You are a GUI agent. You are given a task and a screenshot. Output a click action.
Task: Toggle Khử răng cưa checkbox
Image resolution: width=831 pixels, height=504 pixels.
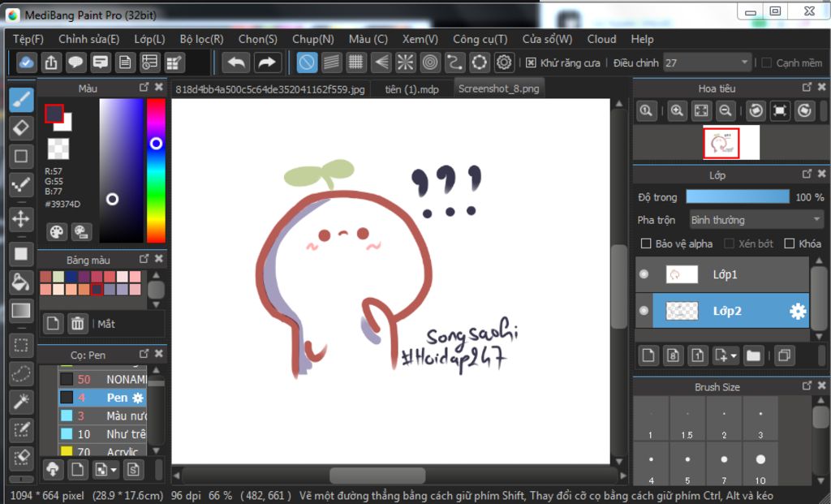pyautogui.click(x=531, y=62)
